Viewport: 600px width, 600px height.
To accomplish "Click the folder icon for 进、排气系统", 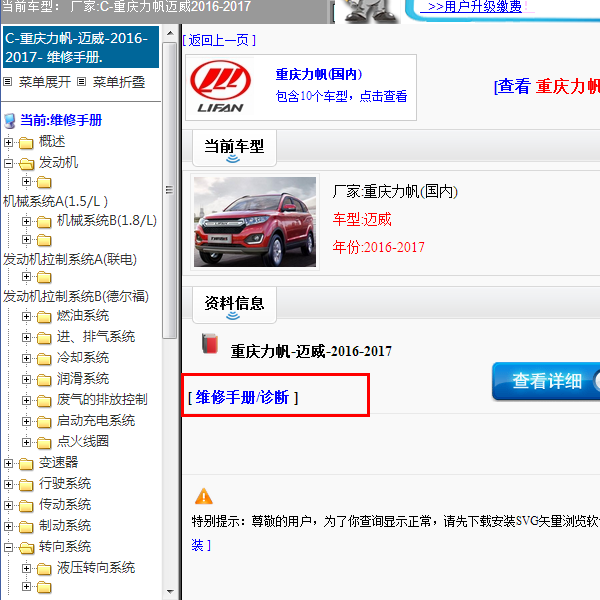I will click(44, 338).
